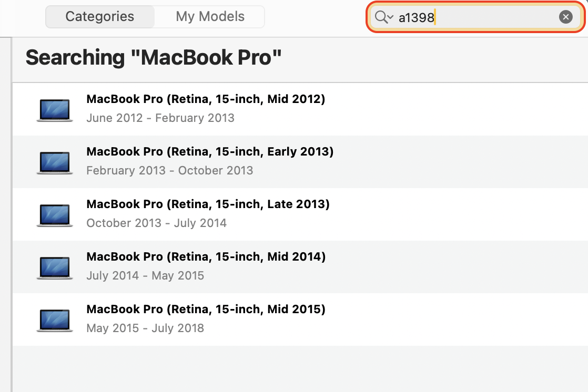Click the laptop icon beside the top result
This screenshot has width=588, height=392.
coord(54,109)
